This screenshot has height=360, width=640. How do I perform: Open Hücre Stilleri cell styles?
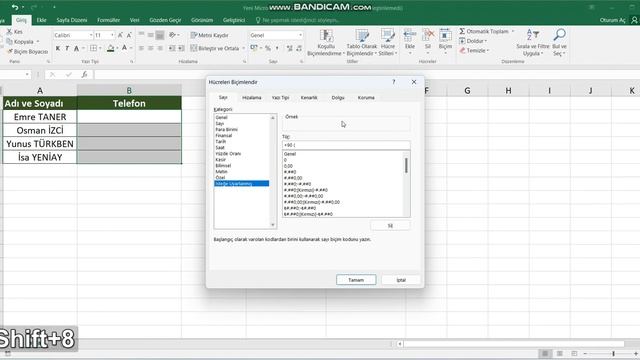(387, 42)
